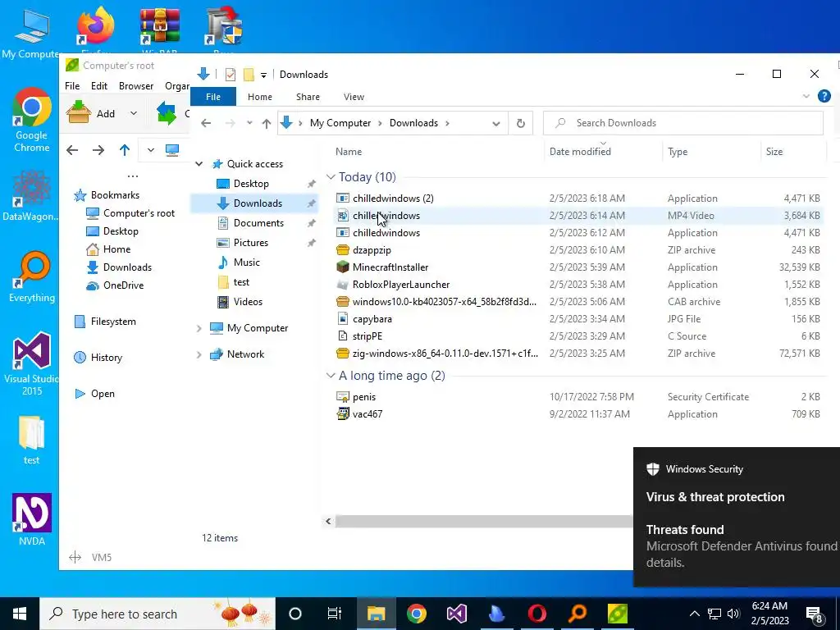
Task: Select the stripPE C source file
Action: [578, 336]
